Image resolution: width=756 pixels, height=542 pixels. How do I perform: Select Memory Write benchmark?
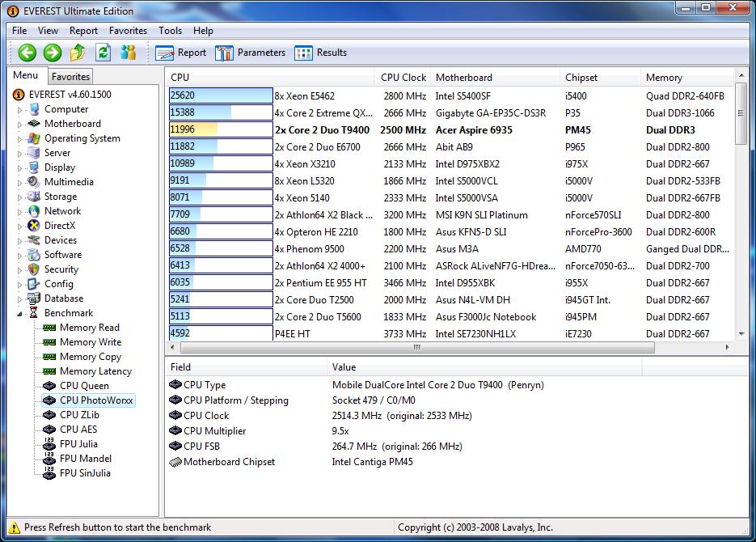click(91, 342)
